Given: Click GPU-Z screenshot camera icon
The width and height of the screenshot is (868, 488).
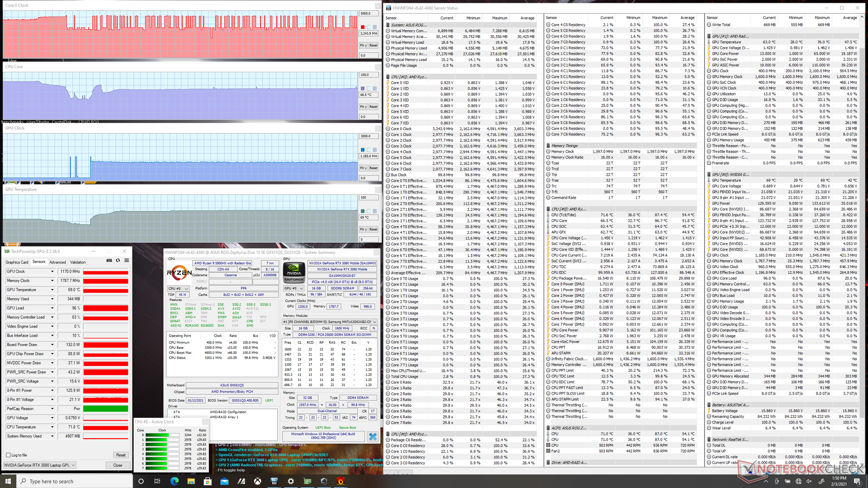Looking at the screenshot, I should [x=109, y=260].
